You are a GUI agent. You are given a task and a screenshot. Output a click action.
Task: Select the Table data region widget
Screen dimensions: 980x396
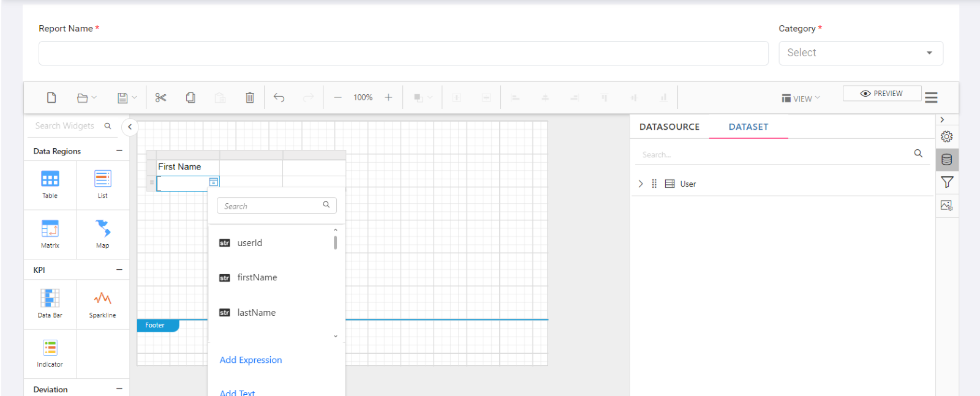(50, 184)
